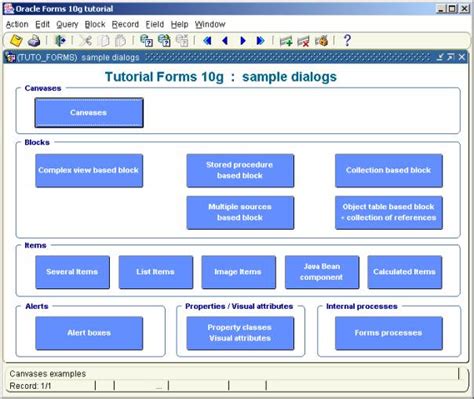Click the 'Blocks' group label
The width and height of the screenshot is (474, 399).
click(37, 142)
